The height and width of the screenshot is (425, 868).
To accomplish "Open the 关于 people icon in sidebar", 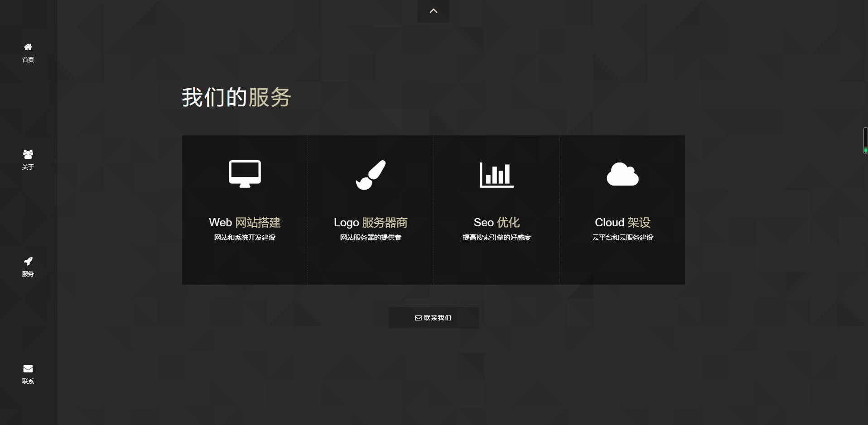I will click(x=28, y=154).
